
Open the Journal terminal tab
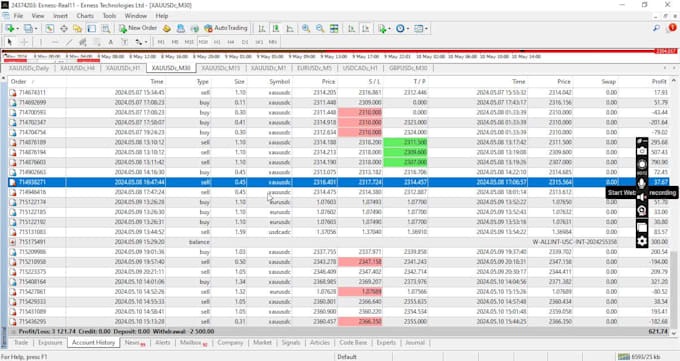[x=415, y=342]
